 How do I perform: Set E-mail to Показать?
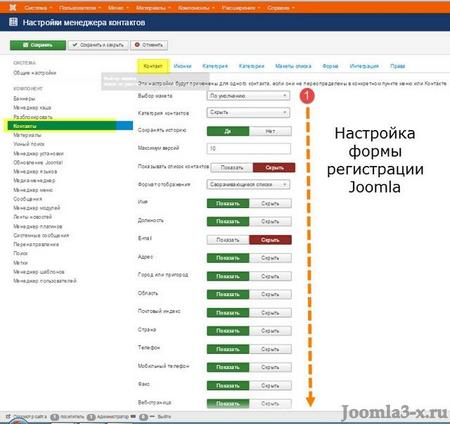pyautogui.click(x=228, y=240)
